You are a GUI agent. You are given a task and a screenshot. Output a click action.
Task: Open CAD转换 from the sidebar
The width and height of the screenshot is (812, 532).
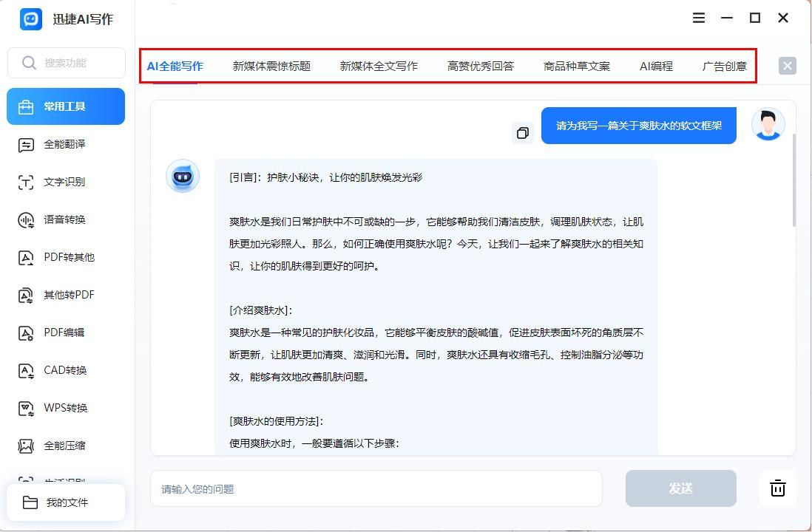coord(66,370)
